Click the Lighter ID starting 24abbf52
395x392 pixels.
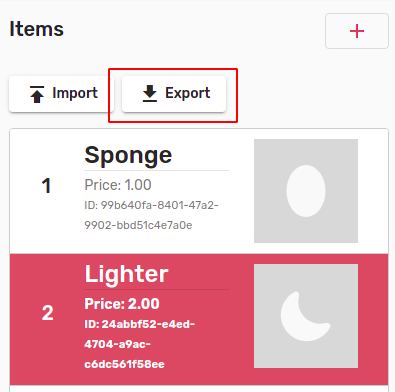(x=140, y=344)
